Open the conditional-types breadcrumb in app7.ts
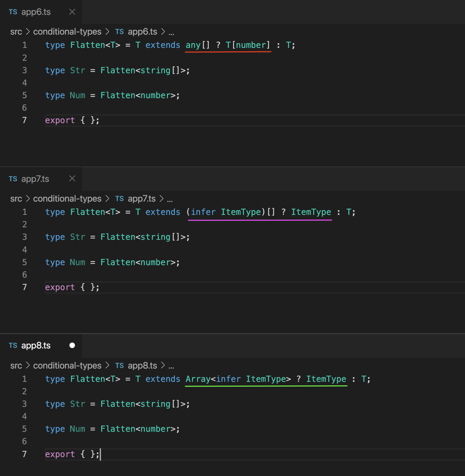 pos(67,198)
